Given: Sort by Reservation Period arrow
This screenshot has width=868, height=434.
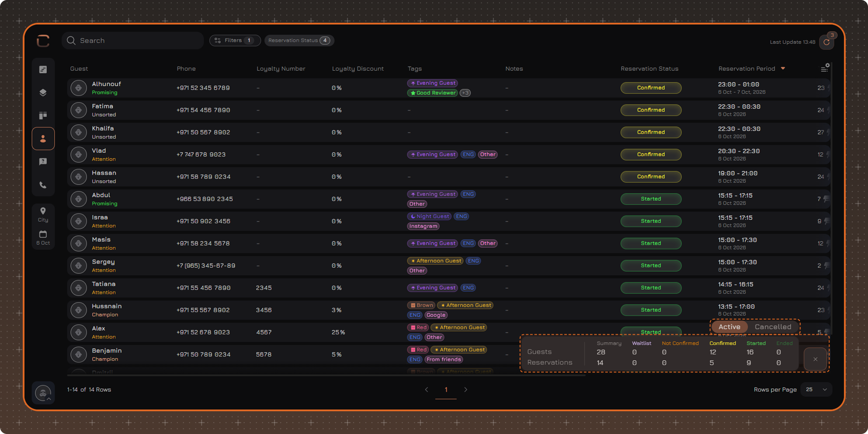Looking at the screenshot, I should pyautogui.click(x=783, y=68).
